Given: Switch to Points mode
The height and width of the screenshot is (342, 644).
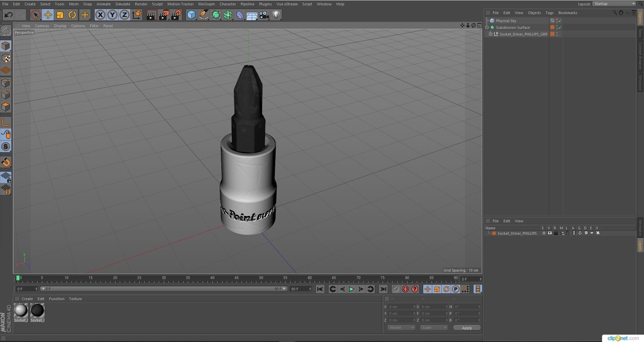Looking at the screenshot, I should click(6, 83).
